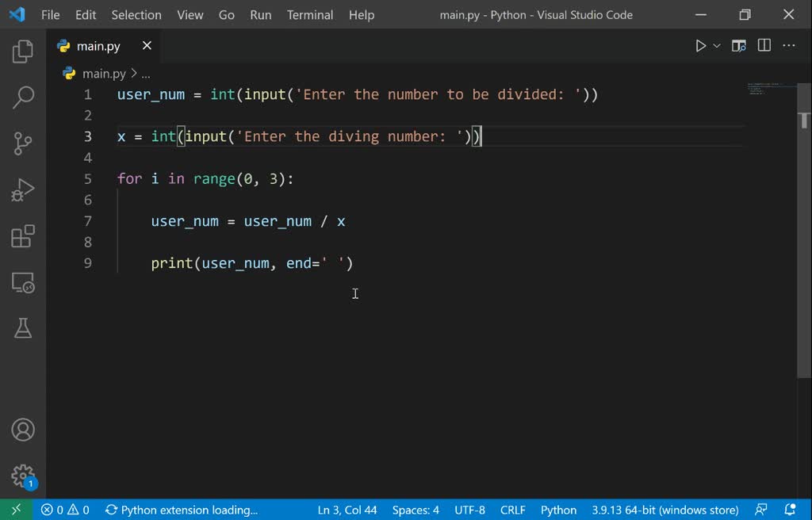Open the Run menu
812x520 pixels.
pyautogui.click(x=260, y=14)
